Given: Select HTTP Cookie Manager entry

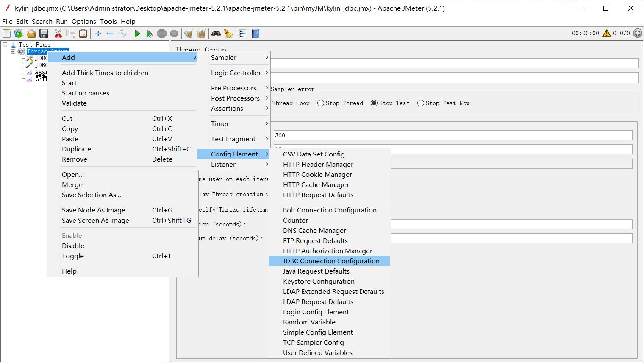Looking at the screenshot, I should click(x=329, y=174).
